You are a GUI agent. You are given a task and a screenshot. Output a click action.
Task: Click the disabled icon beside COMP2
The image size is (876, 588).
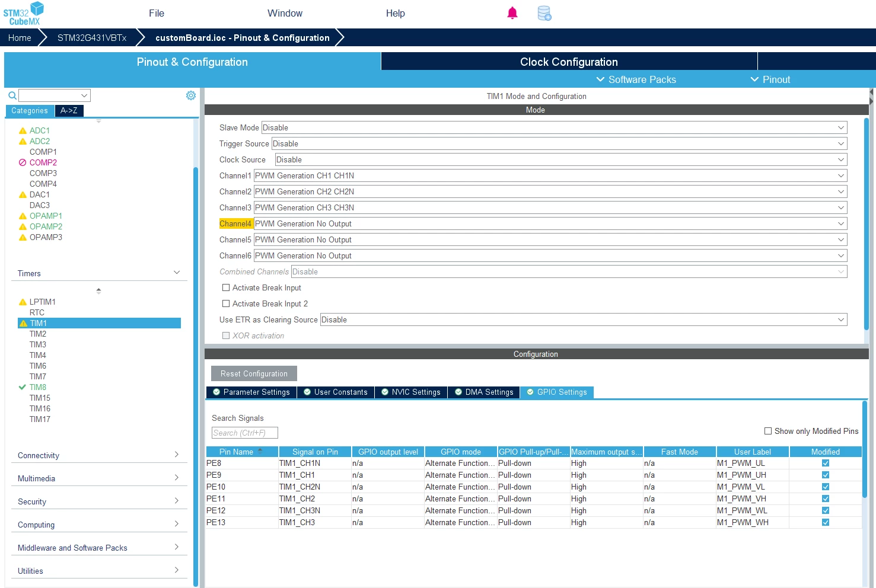[x=23, y=162]
